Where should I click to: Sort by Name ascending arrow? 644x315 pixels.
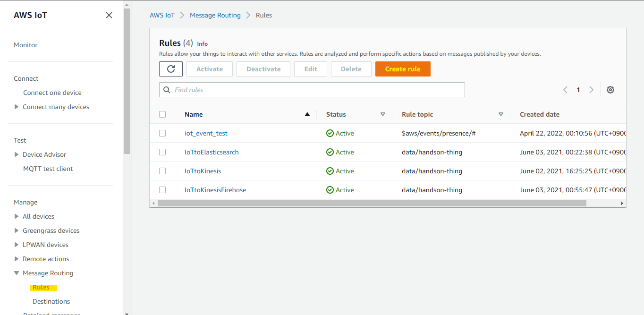[307, 114]
